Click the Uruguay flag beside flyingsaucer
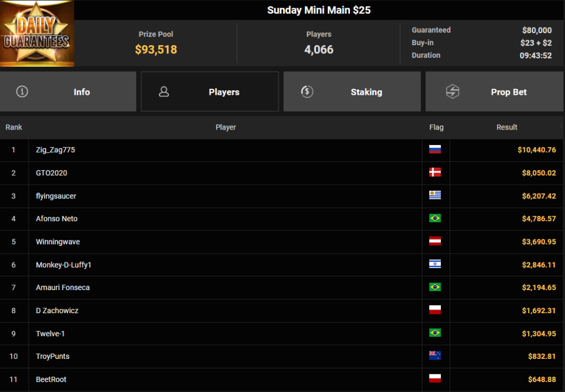Screen dimensions: 565x392 click(x=435, y=196)
